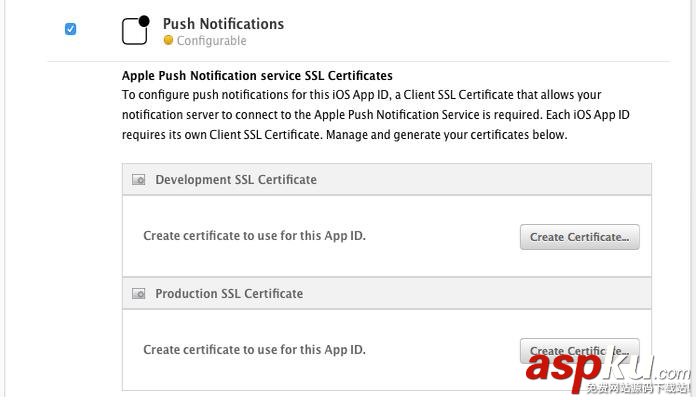
Task: Uncheck the Push Notifications checkbox
Action: point(70,29)
